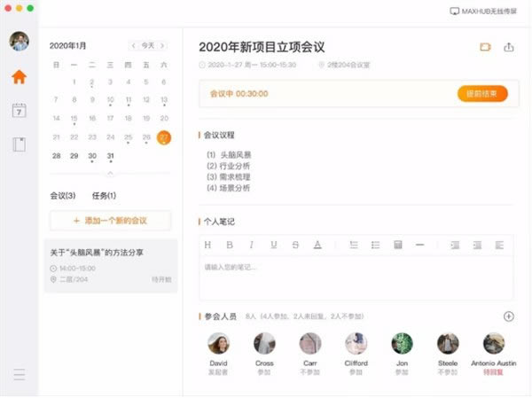Viewport: 532px width, 398px height.
Task: Click into the personal notes text area
Action: coord(356,277)
